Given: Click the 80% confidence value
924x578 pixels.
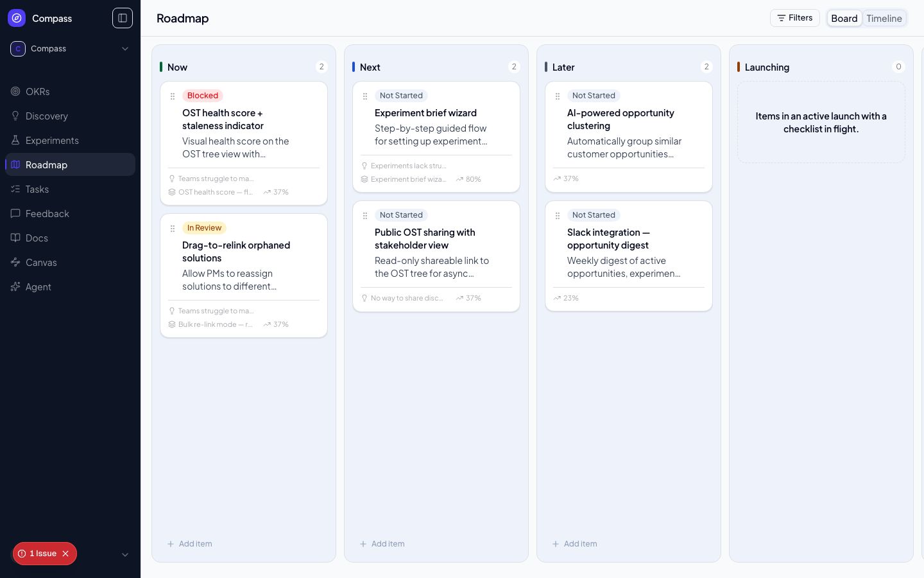Looking at the screenshot, I should tap(474, 179).
